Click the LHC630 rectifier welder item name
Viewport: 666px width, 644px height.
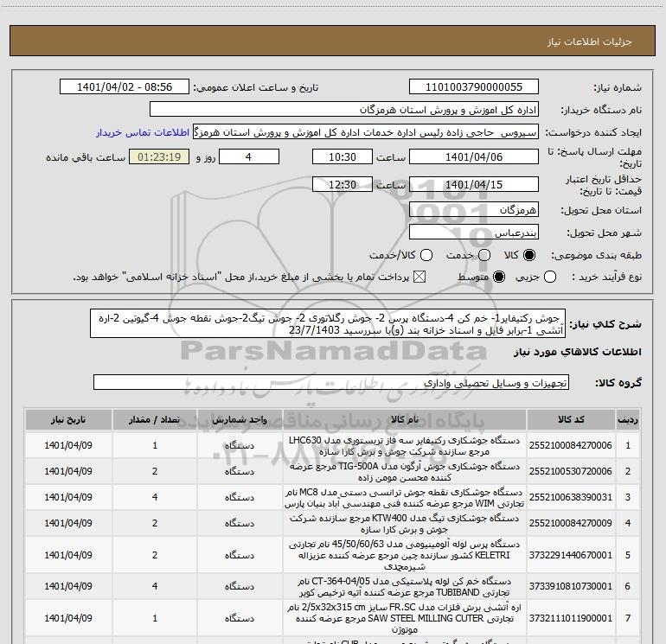click(x=405, y=446)
